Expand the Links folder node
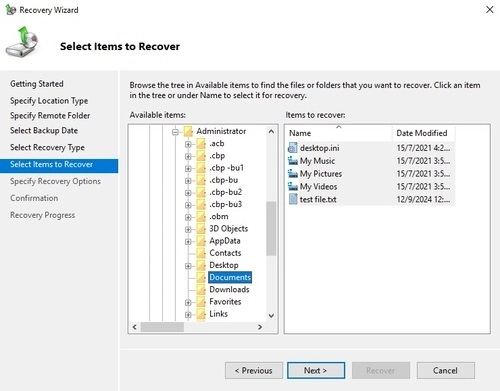Viewport: 500px width, 391px height. pos(188,315)
